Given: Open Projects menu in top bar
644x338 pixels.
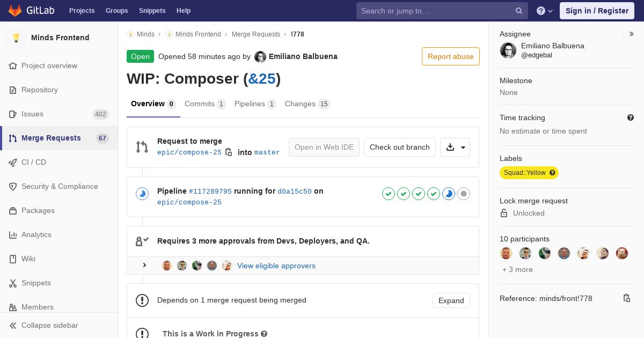Looking at the screenshot, I should point(82,11).
